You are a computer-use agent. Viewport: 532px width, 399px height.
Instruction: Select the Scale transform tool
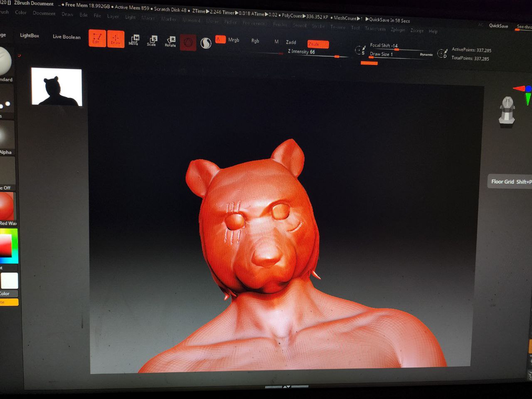click(152, 40)
